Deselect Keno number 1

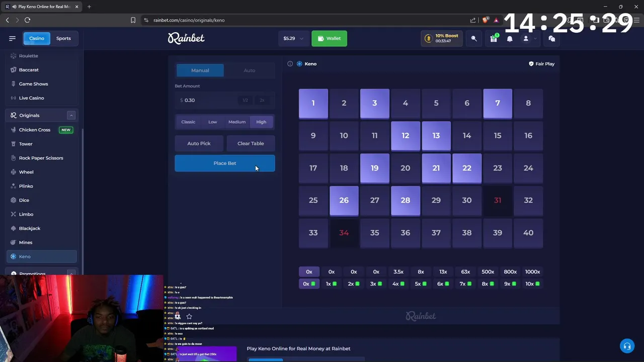(x=313, y=103)
